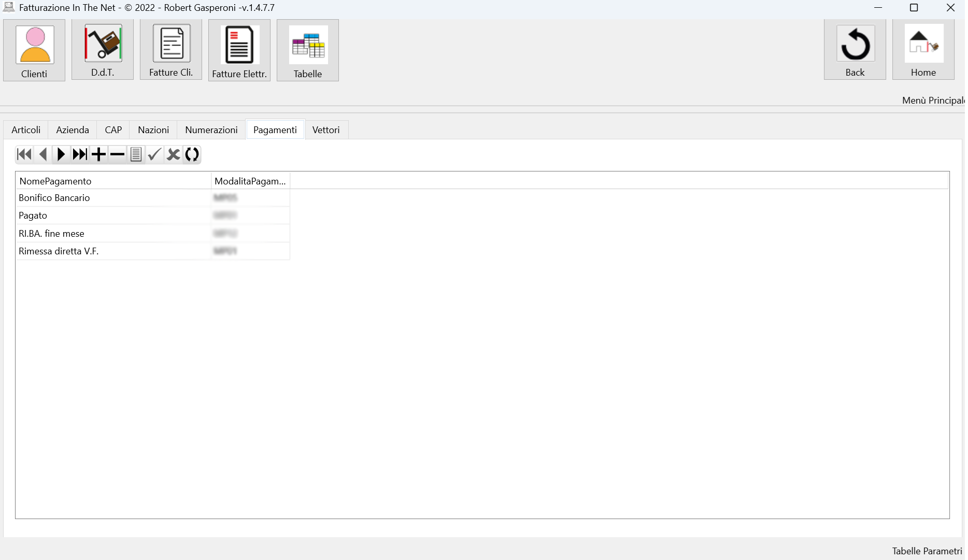Return to Home screen
This screenshot has height=560, width=968.
923,50
